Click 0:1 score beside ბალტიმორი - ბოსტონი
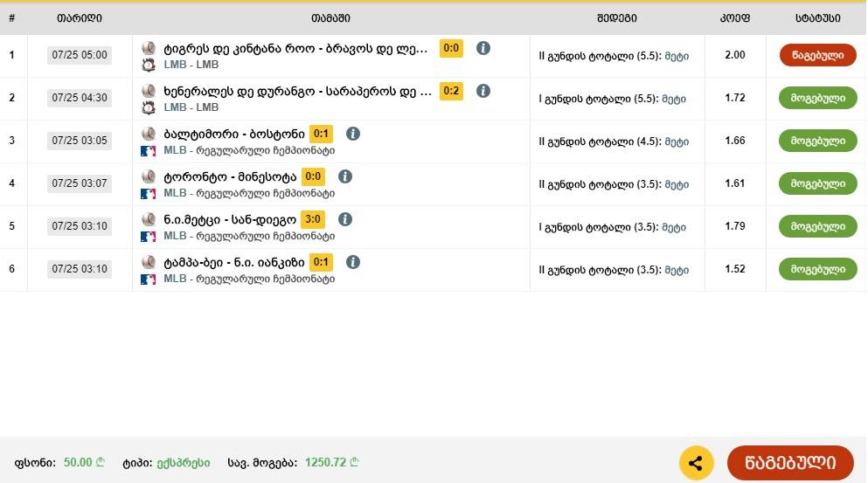 coord(321,134)
